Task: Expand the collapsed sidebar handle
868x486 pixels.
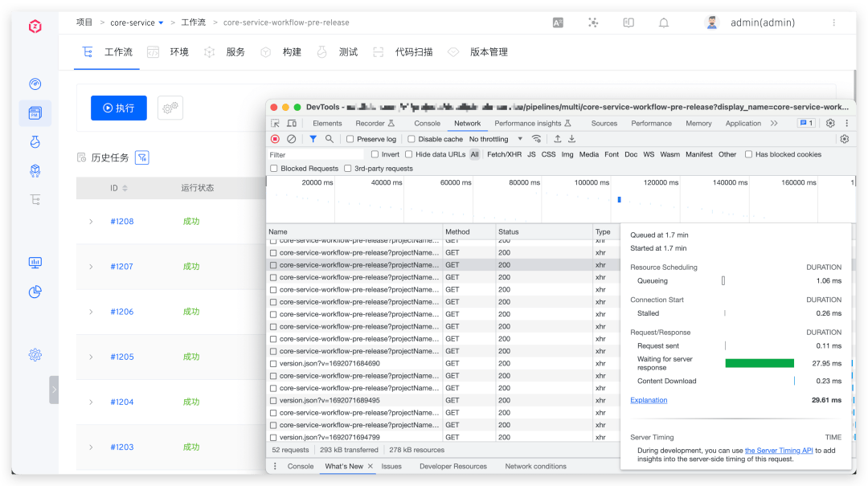Action: (x=54, y=390)
